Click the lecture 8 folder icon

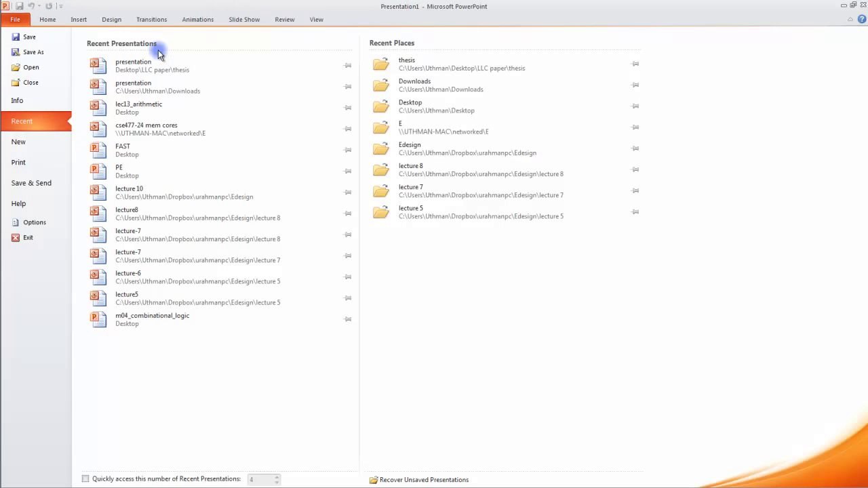[381, 169]
